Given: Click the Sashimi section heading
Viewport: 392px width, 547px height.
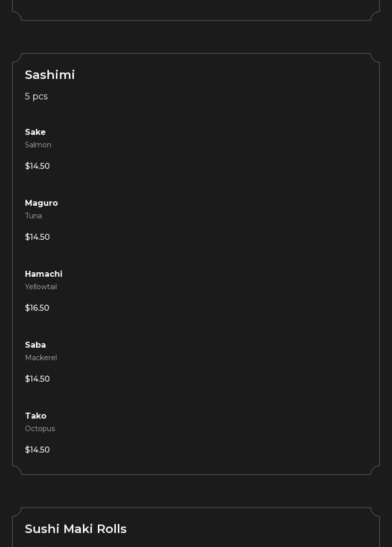Looking at the screenshot, I should pyautogui.click(x=50, y=74).
